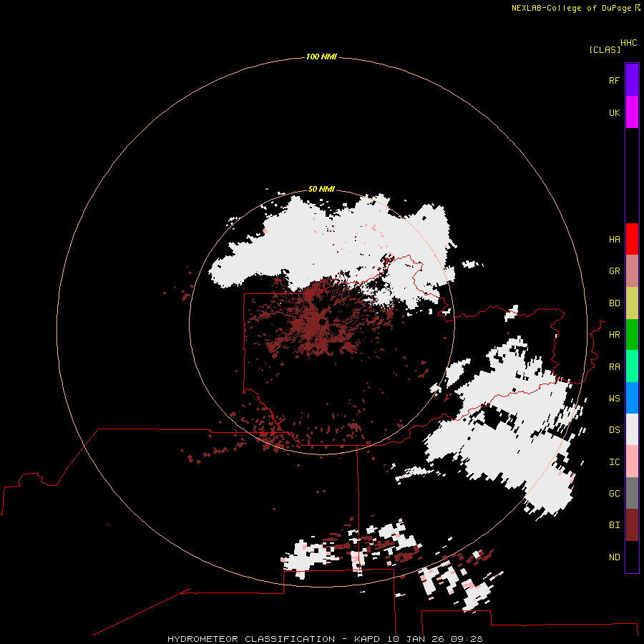This screenshot has width=644, height=644.
Task: Click the GR legend label
Action: click(x=614, y=271)
